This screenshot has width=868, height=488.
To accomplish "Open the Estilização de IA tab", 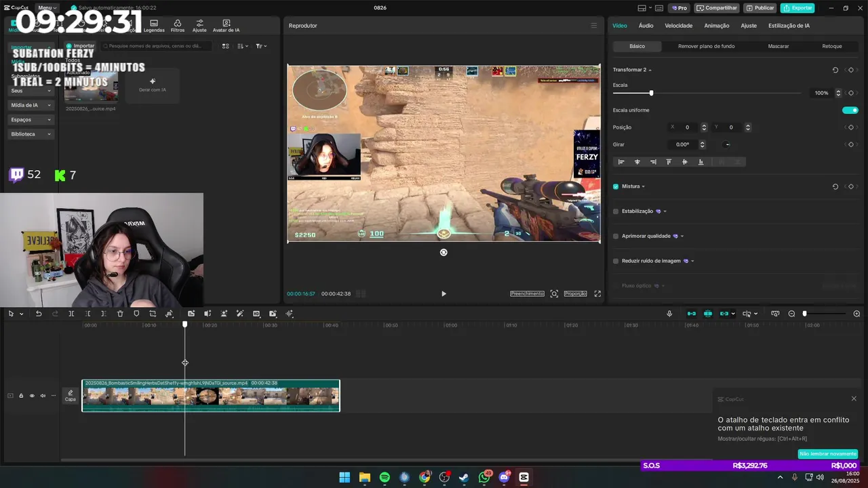I will point(789,26).
